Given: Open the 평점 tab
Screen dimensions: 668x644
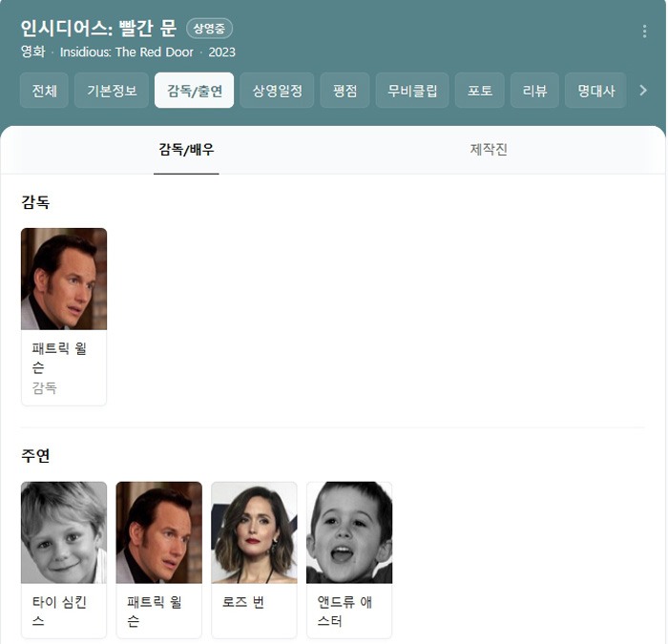Looking at the screenshot, I should [344, 91].
